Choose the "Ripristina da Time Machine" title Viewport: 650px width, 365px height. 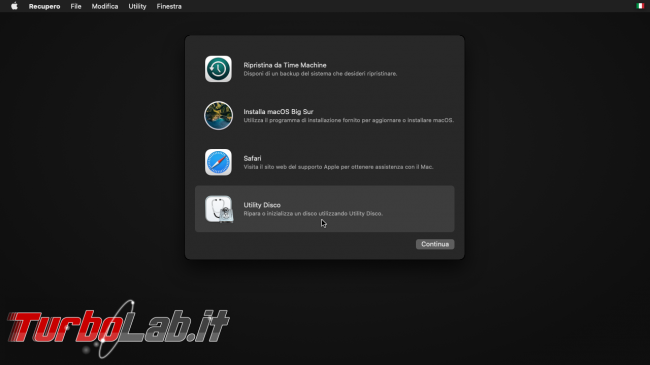point(285,65)
